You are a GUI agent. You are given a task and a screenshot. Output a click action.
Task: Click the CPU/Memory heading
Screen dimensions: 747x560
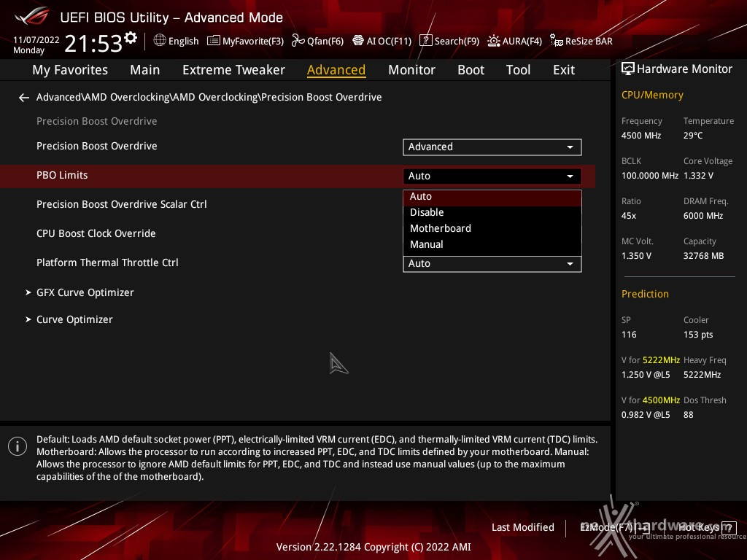(x=652, y=96)
